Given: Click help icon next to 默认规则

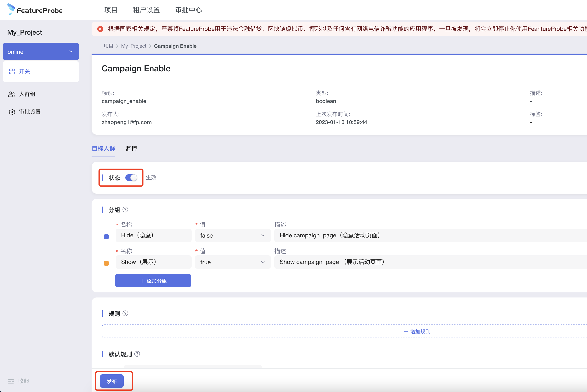Looking at the screenshot, I should [137, 354].
